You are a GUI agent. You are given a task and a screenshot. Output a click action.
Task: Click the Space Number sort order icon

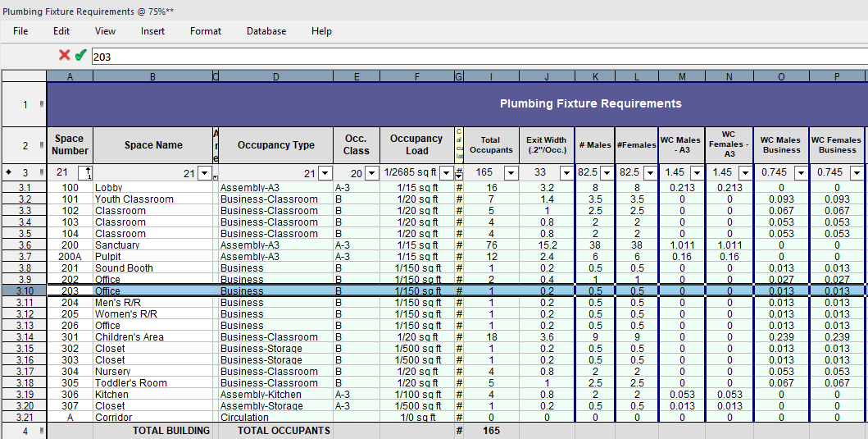[84, 173]
